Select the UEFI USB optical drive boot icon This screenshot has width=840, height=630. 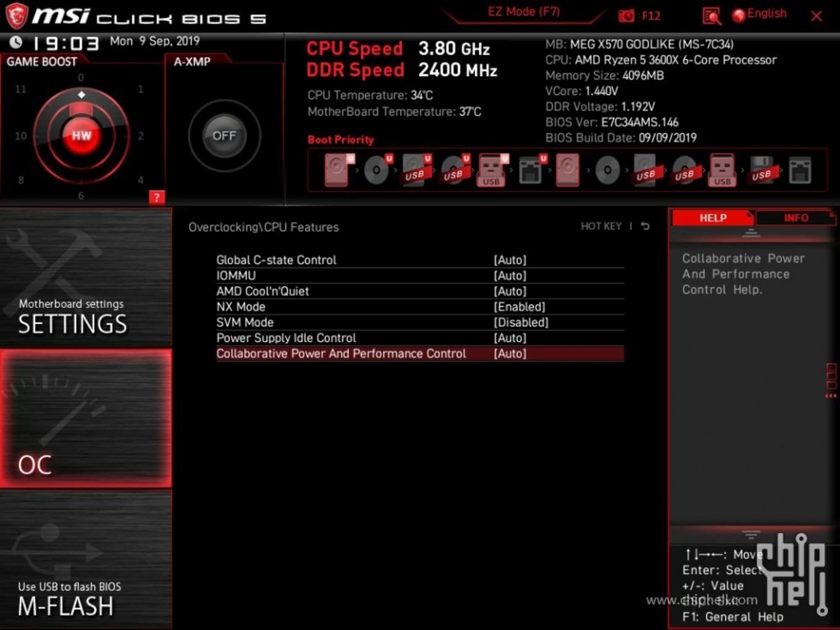[x=455, y=170]
